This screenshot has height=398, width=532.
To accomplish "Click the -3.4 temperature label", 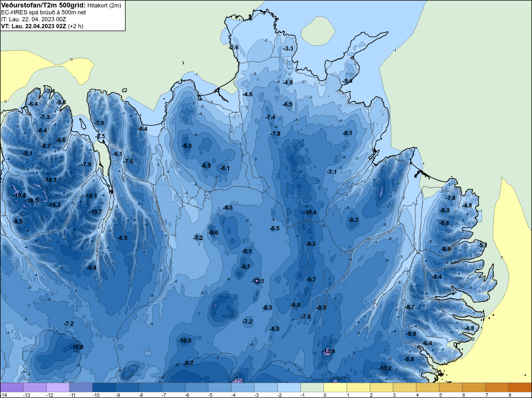I will (x=49, y=91).
